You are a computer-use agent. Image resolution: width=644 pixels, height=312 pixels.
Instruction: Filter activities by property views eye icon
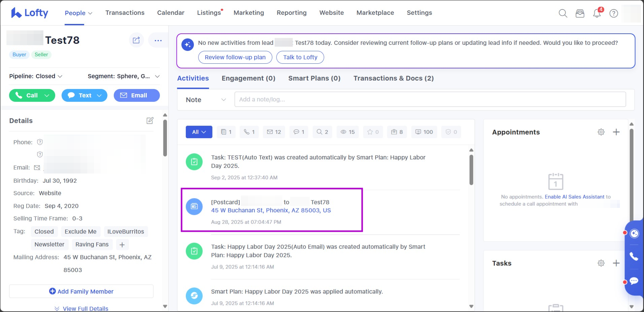[x=347, y=132]
